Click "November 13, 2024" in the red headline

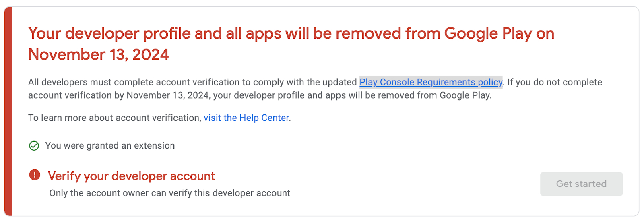[99, 54]
